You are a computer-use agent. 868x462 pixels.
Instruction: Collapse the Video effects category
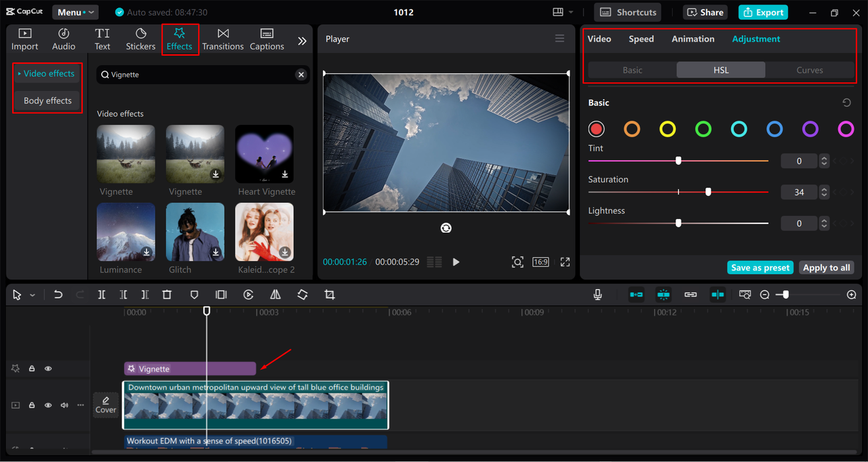point(48,73)
